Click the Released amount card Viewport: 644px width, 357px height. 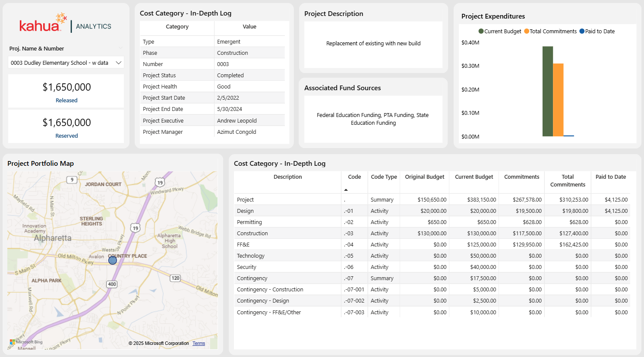point(66,91)
